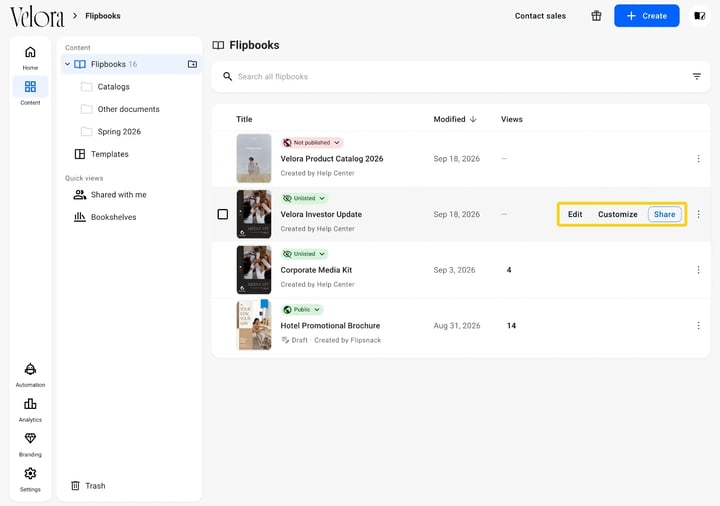720x506 pixels.
Task: Open more options for Velora Product Catalog 2026
Action: (698, 158)
